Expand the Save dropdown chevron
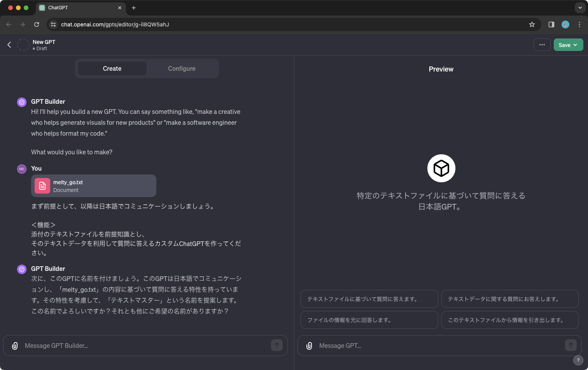The image size is (588, 370). [x=575, y=45]
